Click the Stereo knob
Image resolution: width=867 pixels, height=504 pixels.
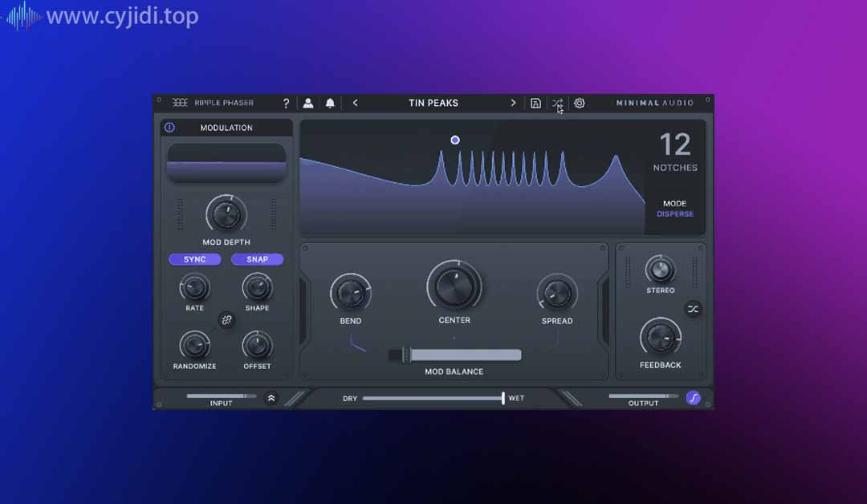[x=660, y=270]
